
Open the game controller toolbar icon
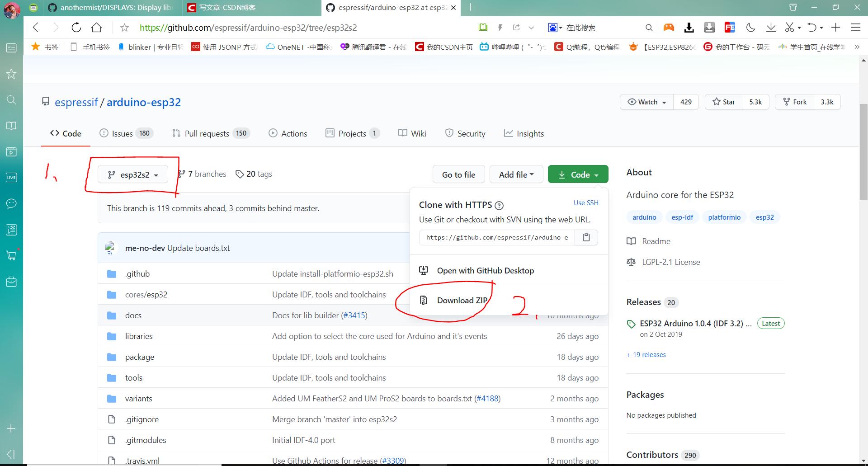click(669, 28)
